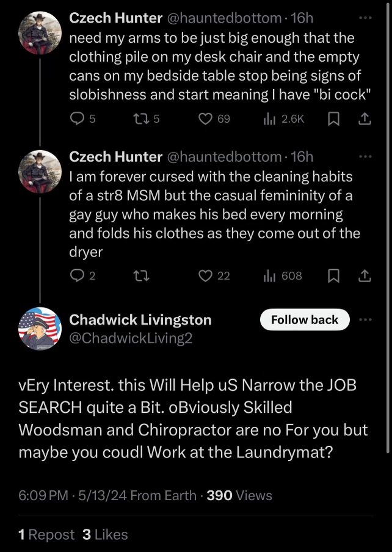
Task: Bookmark the first Czech Hunter tweet
Action: 333,119
